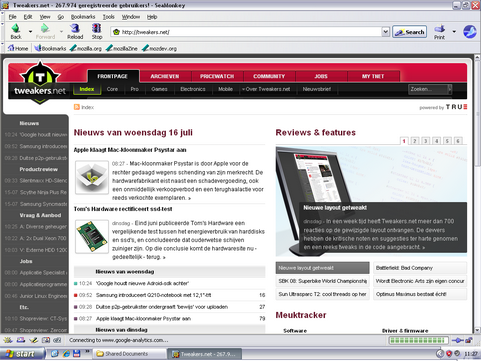Open 'Tom's Hardware rectificeert ssd-test' article
The width and height of the screenshot is (481, 361).
pyautogui.click(x=123, y=209)
